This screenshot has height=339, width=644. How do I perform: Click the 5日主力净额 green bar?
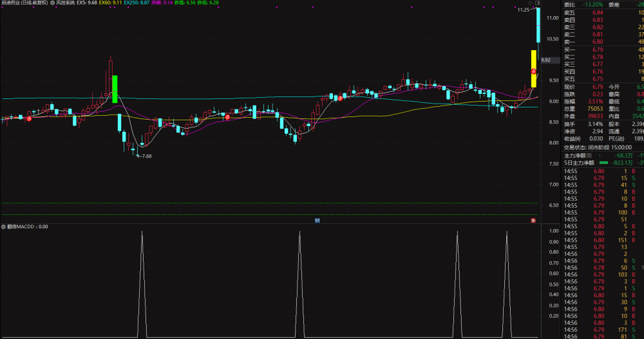[x=603, y=163]
